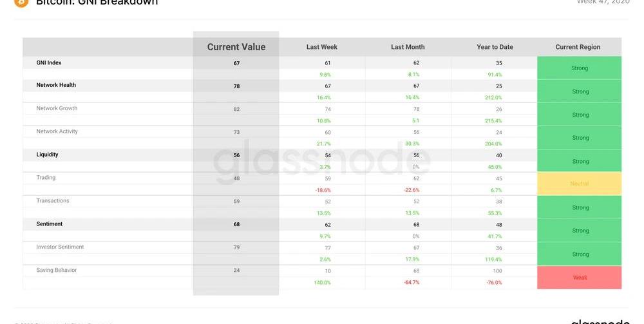This screenshot has width=644, height=324.
Task: Click the Current Value column header
Action: [x=236, y=47]
